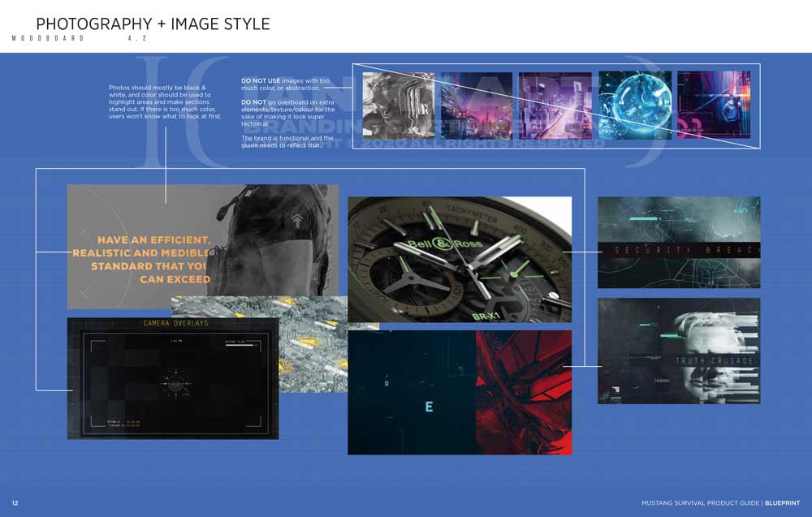Click the Camera Overlays image
Screen dimensions: 812x517
[x=172, y=378]
